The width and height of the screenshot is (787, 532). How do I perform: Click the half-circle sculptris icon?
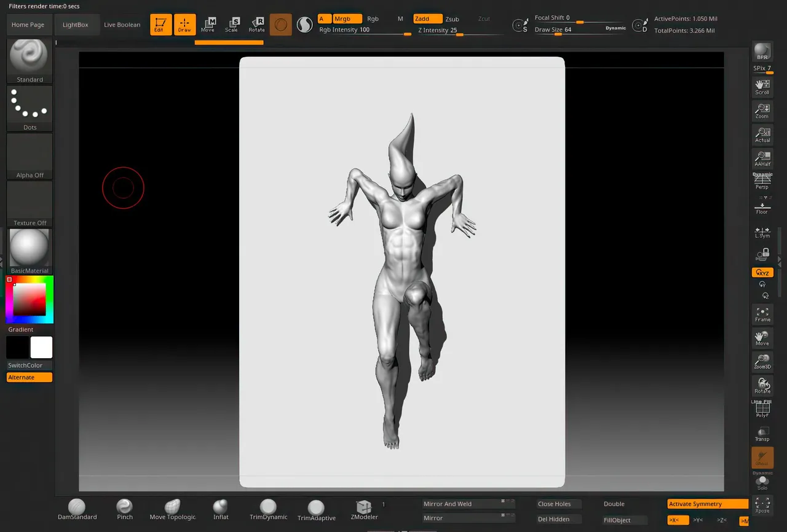(x=304, y=25)
